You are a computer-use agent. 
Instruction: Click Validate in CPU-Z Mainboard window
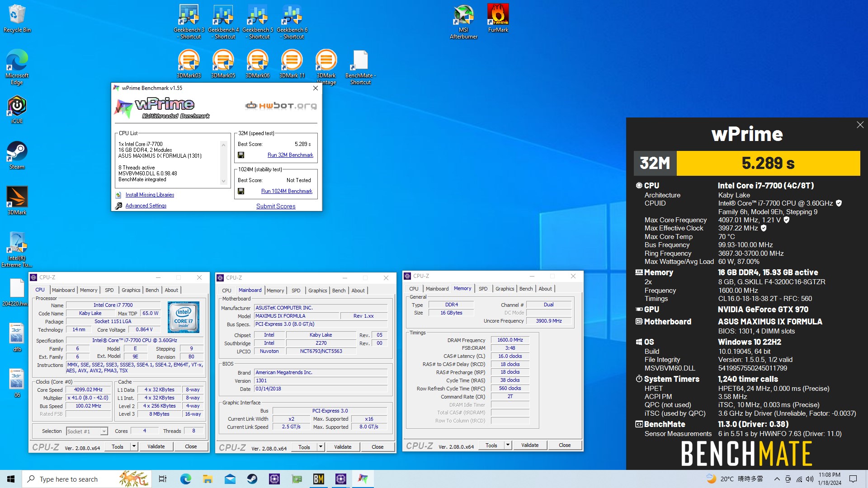pos(343,447)
